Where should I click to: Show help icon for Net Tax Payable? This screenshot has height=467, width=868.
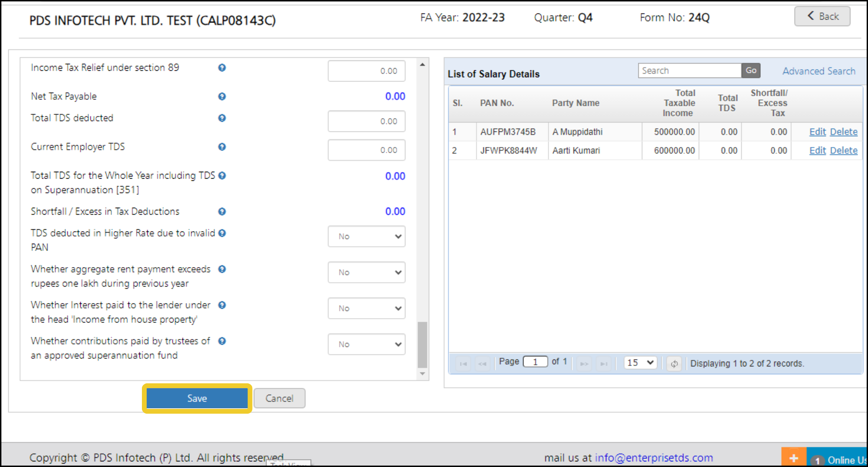pyautogui.click(x=222, y=96)
